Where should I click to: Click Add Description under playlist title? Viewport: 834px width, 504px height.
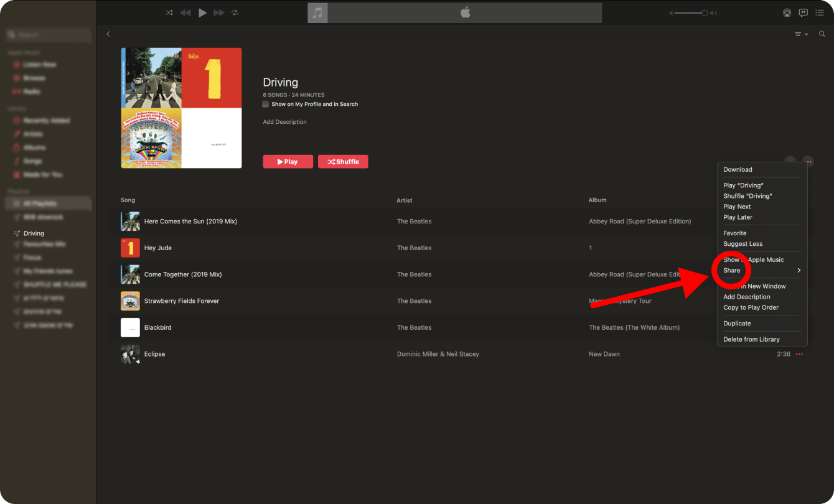coord(284,122)
